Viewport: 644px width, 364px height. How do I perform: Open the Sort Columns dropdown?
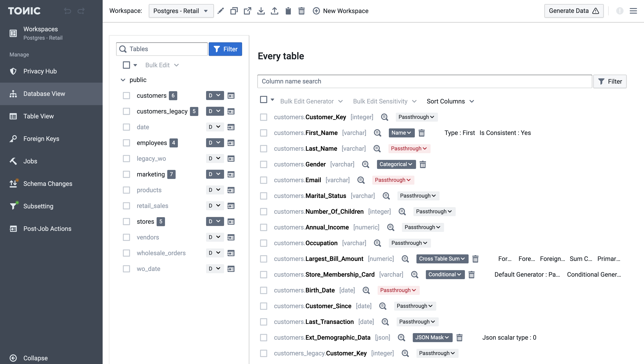(450, 101)
